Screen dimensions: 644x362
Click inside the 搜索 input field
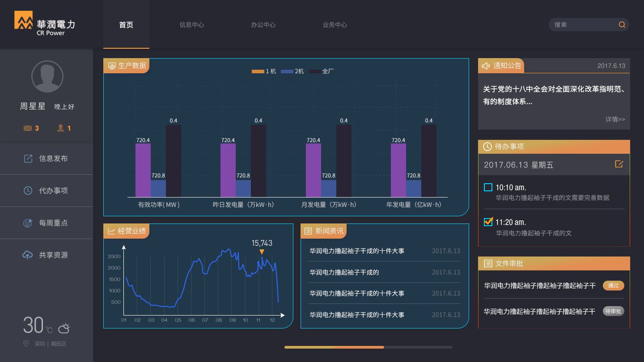tap(581, 25)
